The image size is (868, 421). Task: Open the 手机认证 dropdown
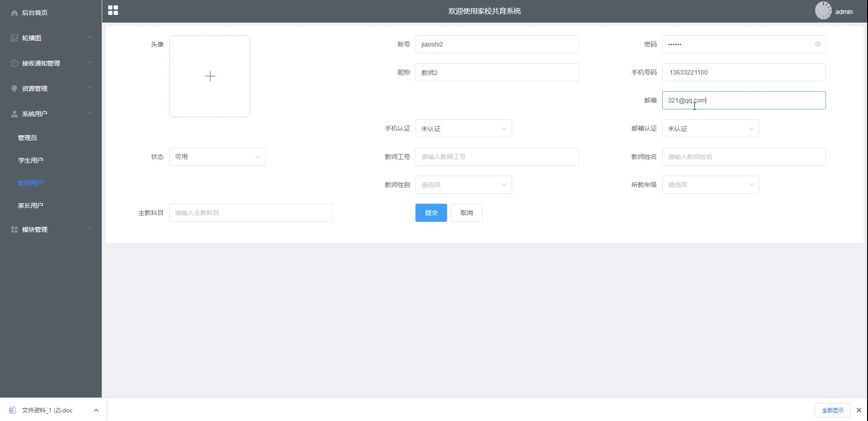point(464,129)
